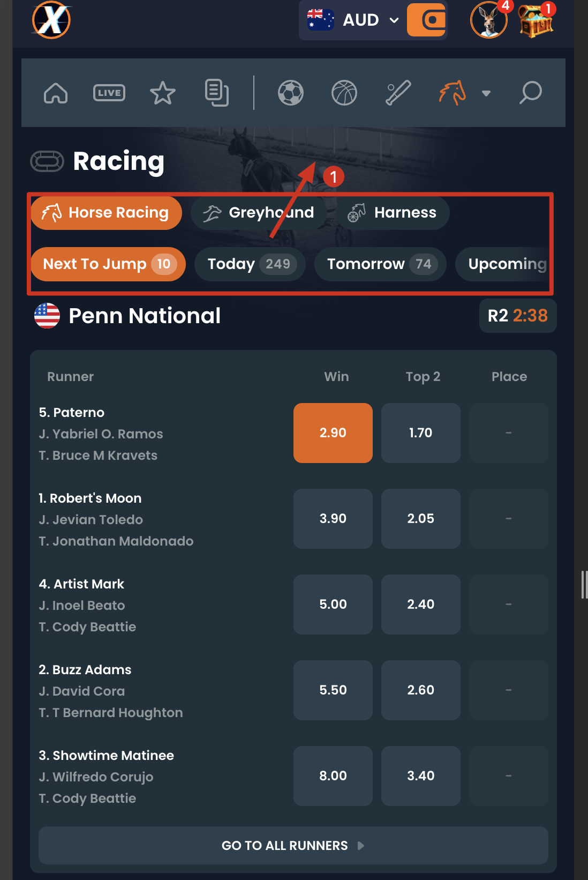Open the Tomorrow races list
The height and width of the screenshot is (880, 588).
[380, 264]
